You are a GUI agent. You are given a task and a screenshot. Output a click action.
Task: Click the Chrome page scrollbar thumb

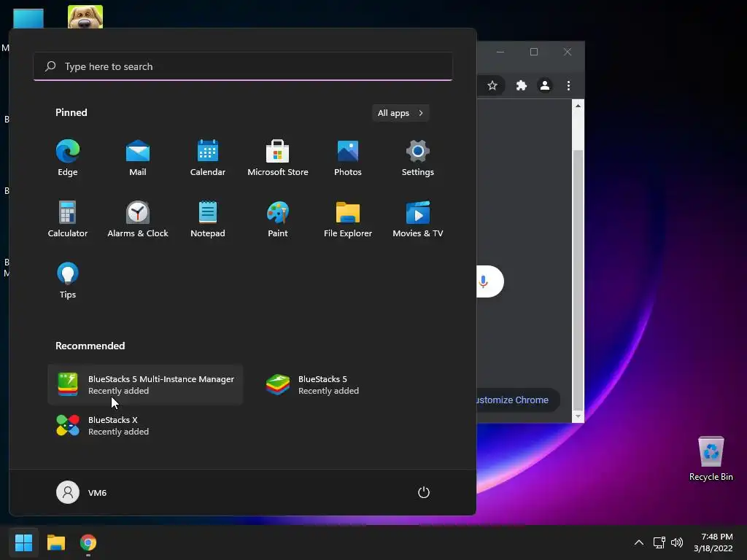pyautogui.click(x=578, y=279)
